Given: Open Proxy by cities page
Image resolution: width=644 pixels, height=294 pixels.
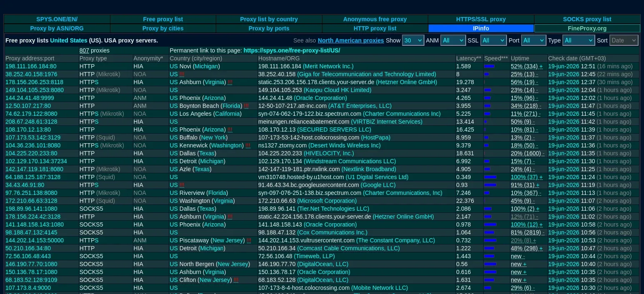Looking at the screenshot, I should coord(163,28).
